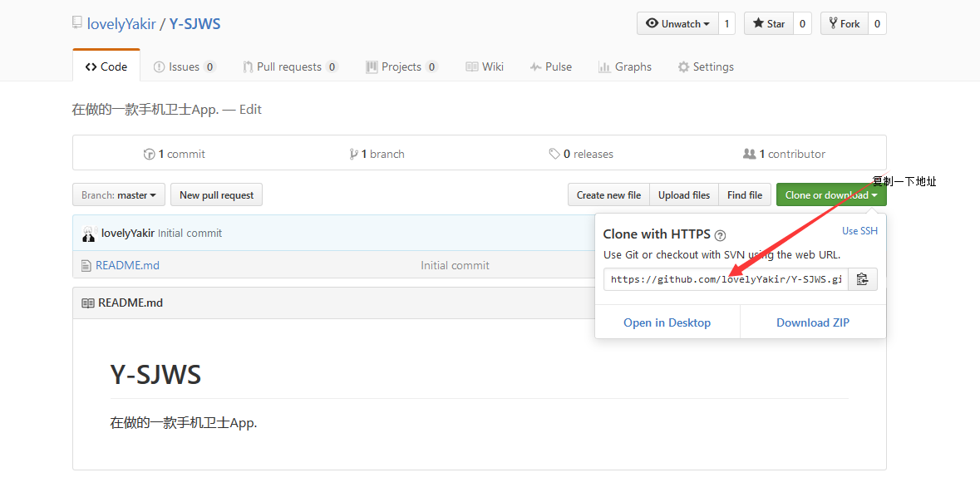This screenshot has height=502, width=980.
Task: Click the README.md file icon in file list
Action: coord(86,266)
